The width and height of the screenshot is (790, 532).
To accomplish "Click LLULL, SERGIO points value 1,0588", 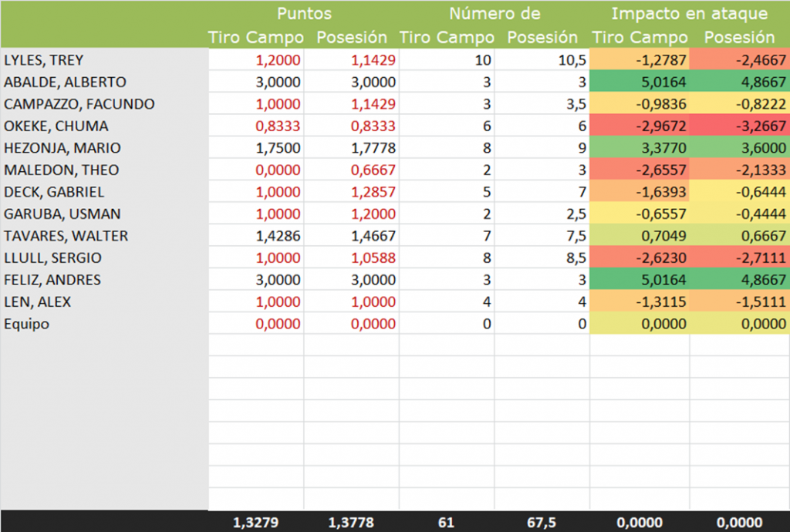I will 352,258.
